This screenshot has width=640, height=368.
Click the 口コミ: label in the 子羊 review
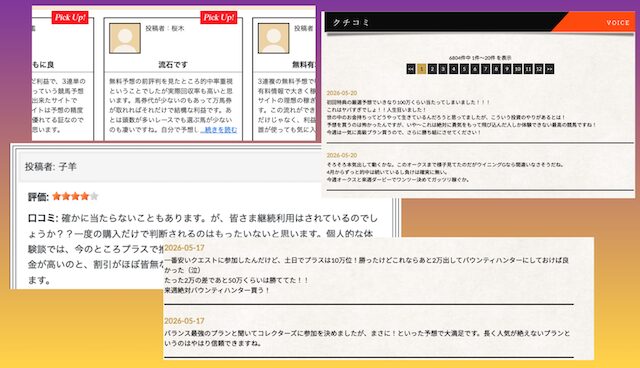[x=43, y=218]
